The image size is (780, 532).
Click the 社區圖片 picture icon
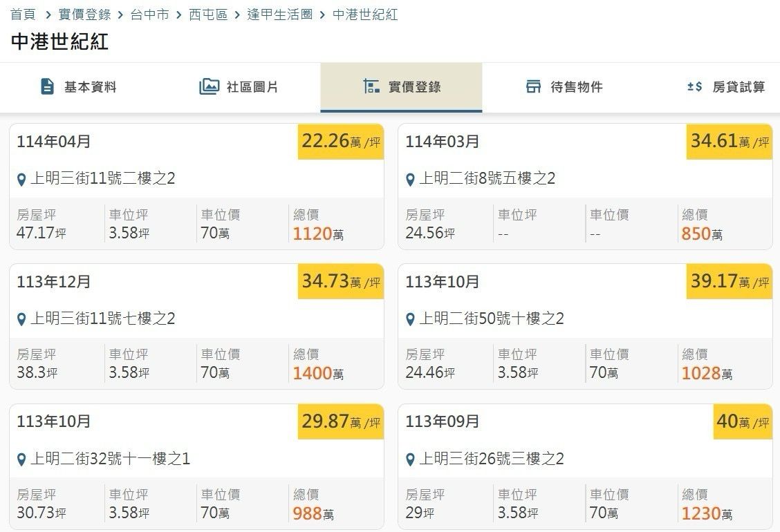[x=209, y=86]
